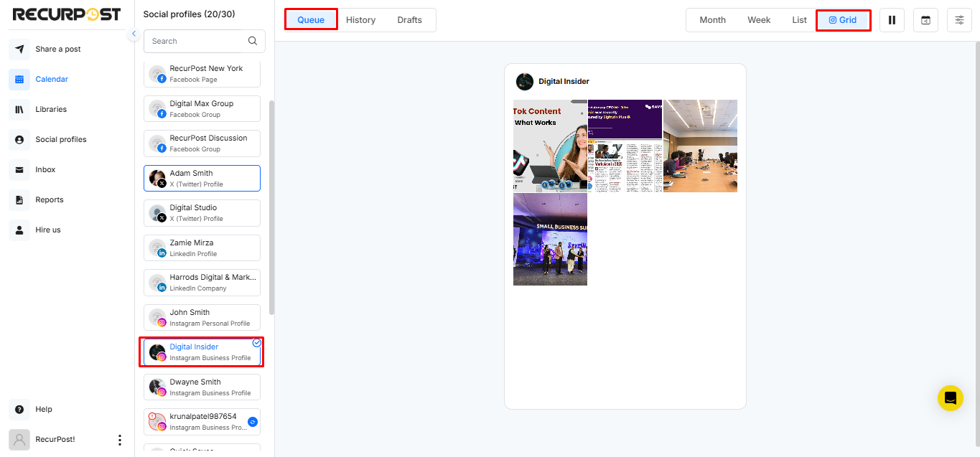
Task: Open the Help menu
Action: click(44, 410)
